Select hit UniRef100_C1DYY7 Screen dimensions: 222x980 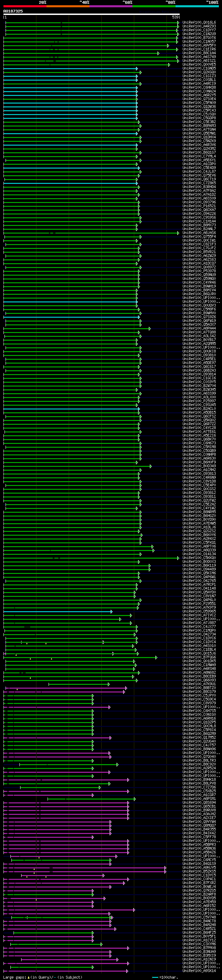pos(199,30)
